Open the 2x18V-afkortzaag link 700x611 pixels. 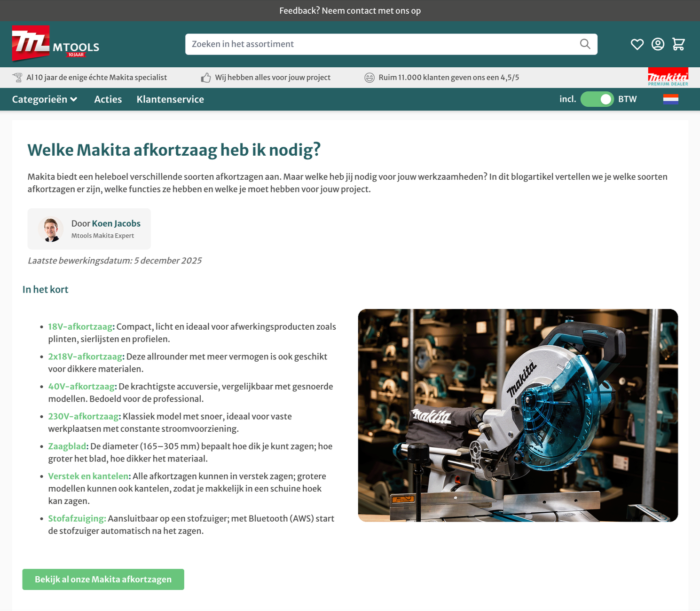click(85, 357)
